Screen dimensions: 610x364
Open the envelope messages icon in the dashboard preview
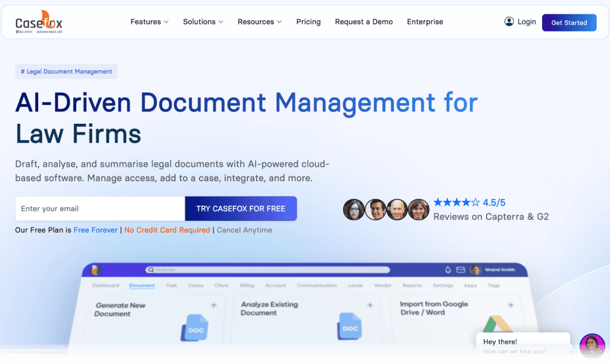(x=460, y=269)
